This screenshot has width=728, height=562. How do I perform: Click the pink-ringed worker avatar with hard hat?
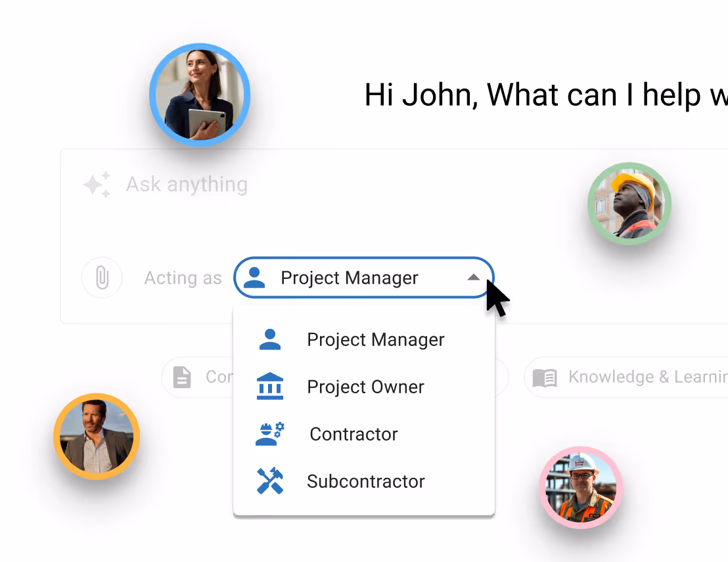click(581, 487)
